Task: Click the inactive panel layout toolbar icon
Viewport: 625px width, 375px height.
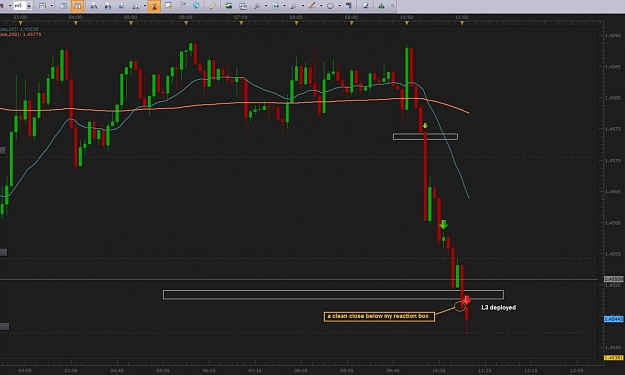Action: tap(64, 6)
